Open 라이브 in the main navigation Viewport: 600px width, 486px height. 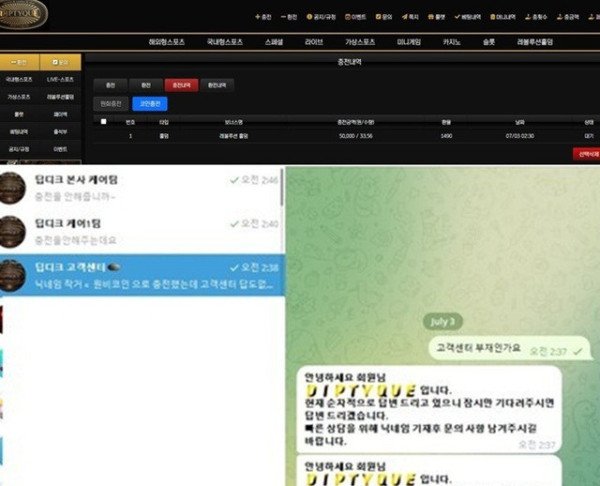pos(314,42)
